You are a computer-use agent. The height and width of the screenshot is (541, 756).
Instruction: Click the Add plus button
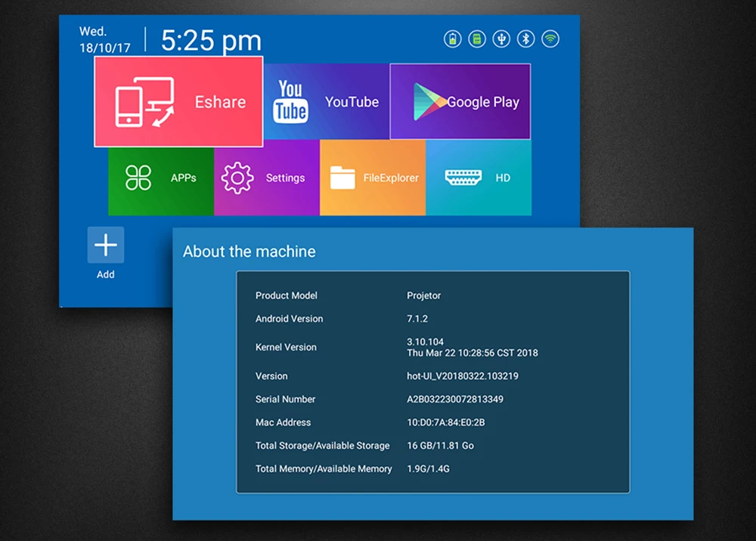coord(106,246)
